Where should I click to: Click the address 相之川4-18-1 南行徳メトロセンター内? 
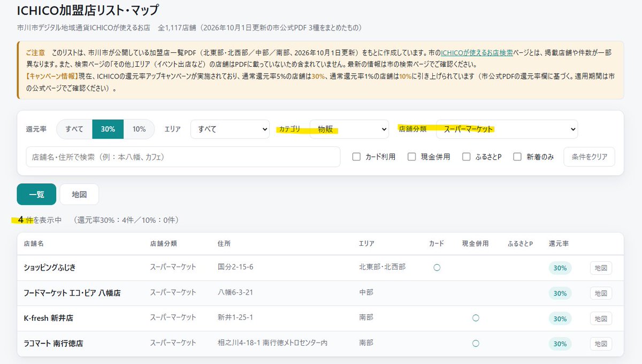[272, 343]
